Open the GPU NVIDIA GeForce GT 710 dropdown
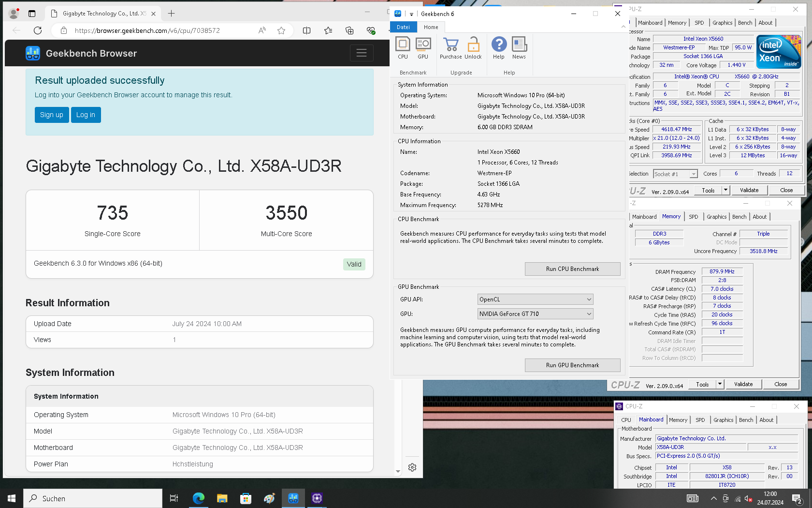The image size is (812, 508). (x=535, y=314)
